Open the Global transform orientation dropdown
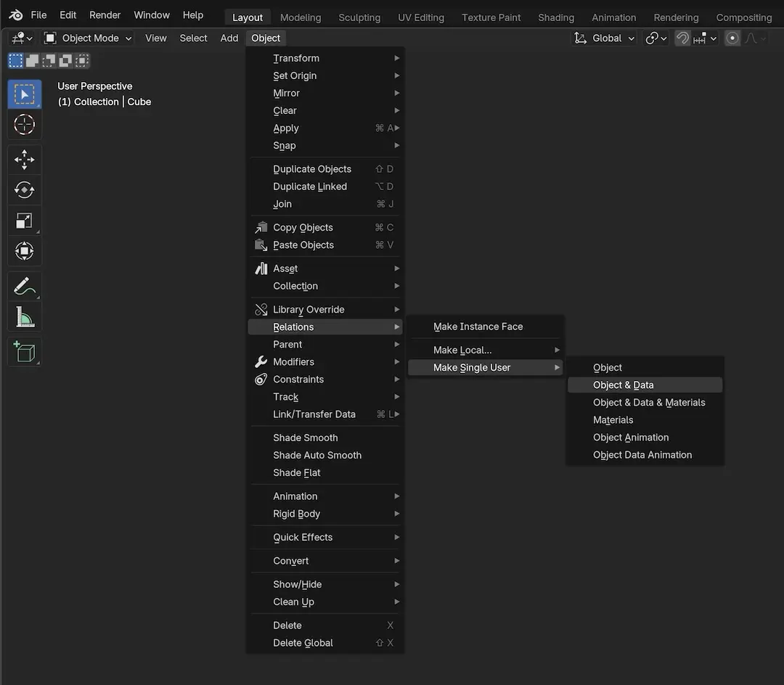Screen dimensions: 784x685 (x=605, y=38)
